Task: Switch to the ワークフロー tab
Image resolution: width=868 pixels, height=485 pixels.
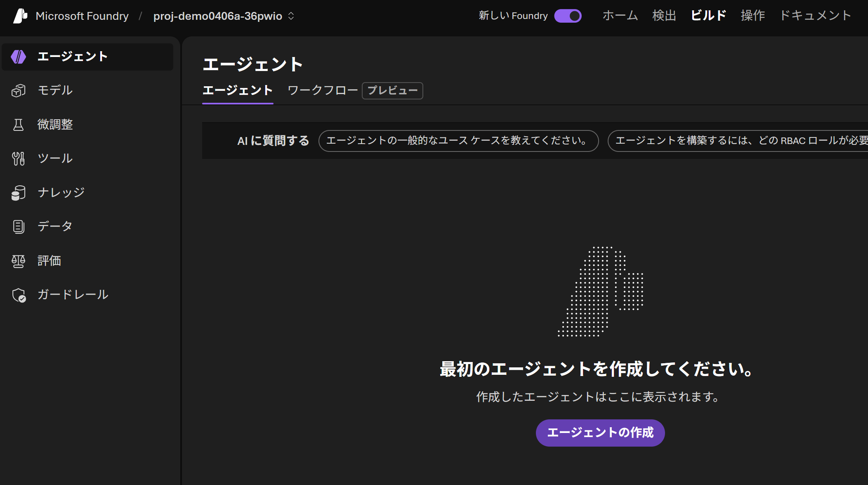Action: coord(323,90)
